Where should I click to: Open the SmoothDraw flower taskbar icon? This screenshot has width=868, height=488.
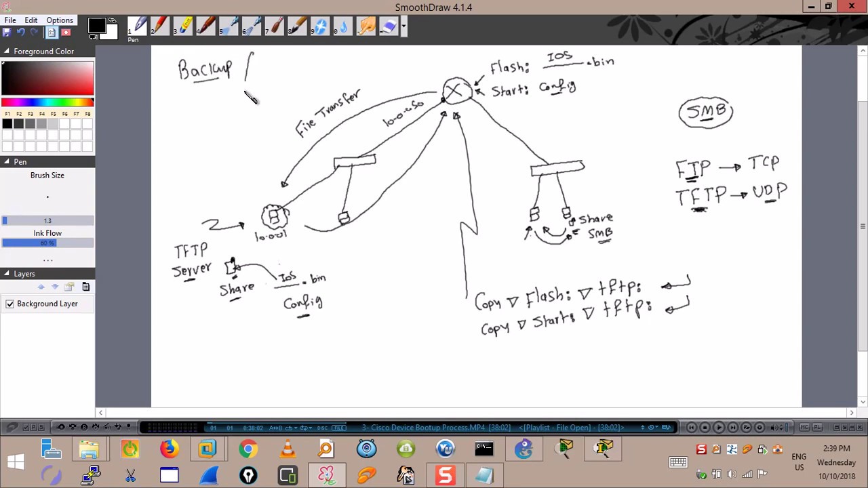(327, 475)
